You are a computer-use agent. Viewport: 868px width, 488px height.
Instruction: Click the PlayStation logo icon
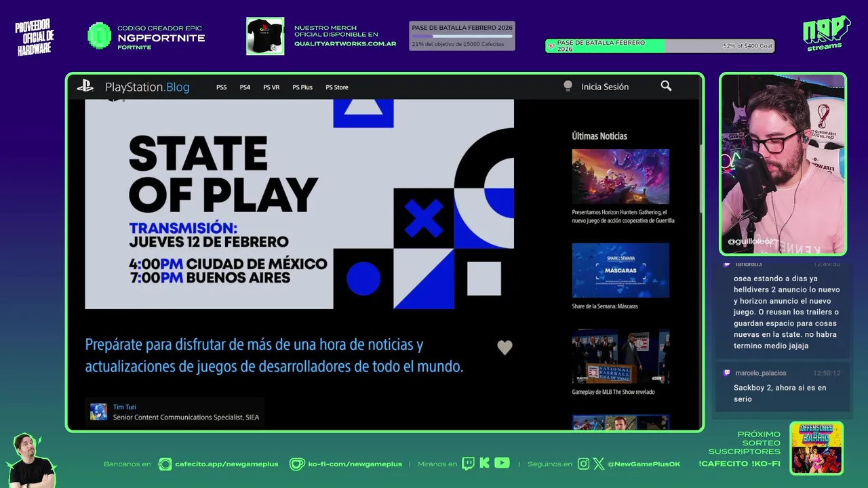[85, 86]
